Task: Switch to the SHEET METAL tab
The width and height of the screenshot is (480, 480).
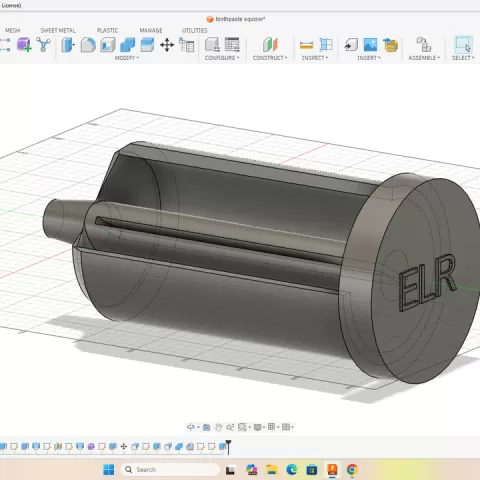Action: pyautogui.click(x=58, y=30)
